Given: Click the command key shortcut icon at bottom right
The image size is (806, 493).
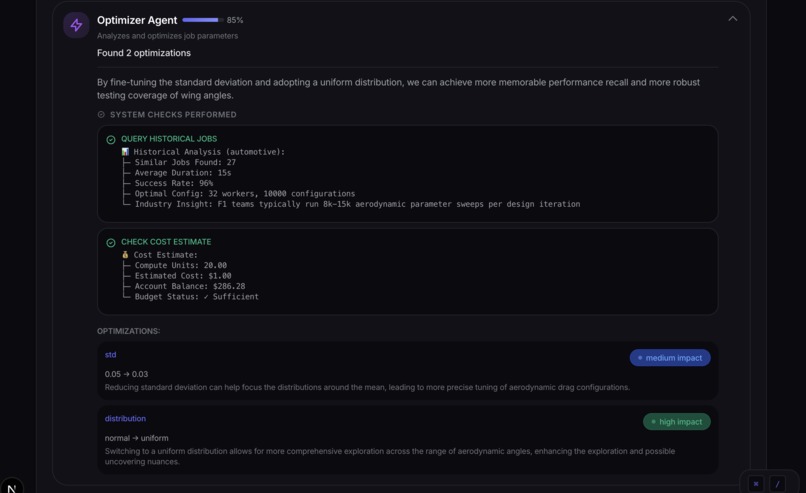Looking at the screenshot, I should [x=756, y=484].
